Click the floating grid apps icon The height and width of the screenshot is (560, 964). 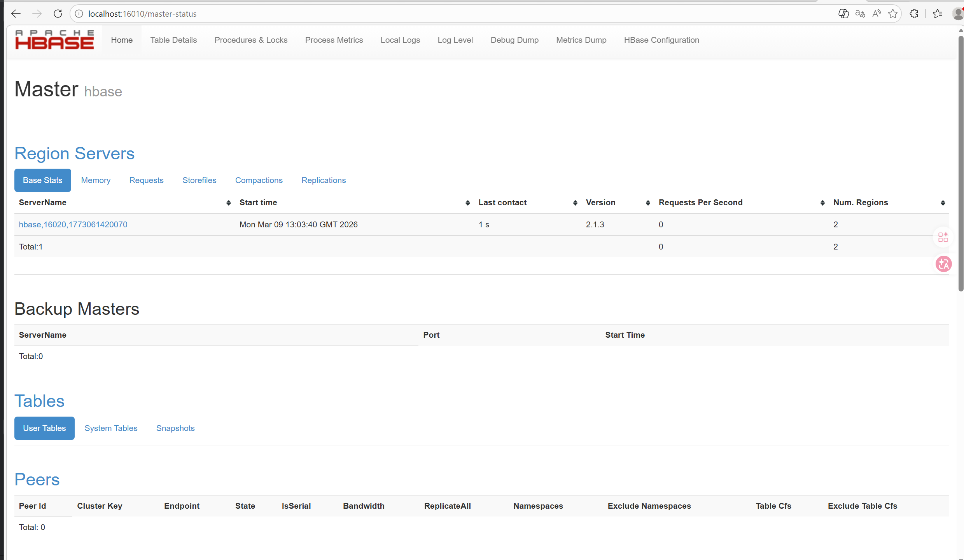(943, 237)
